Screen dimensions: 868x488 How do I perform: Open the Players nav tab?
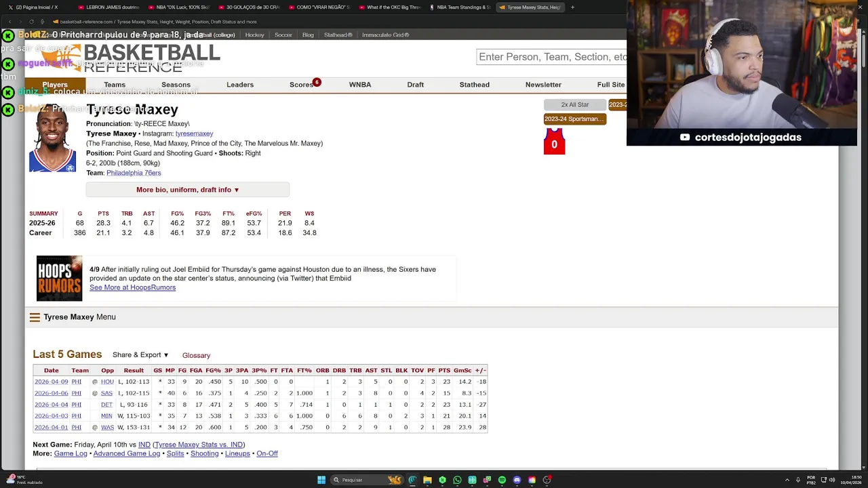click(55, 85)
